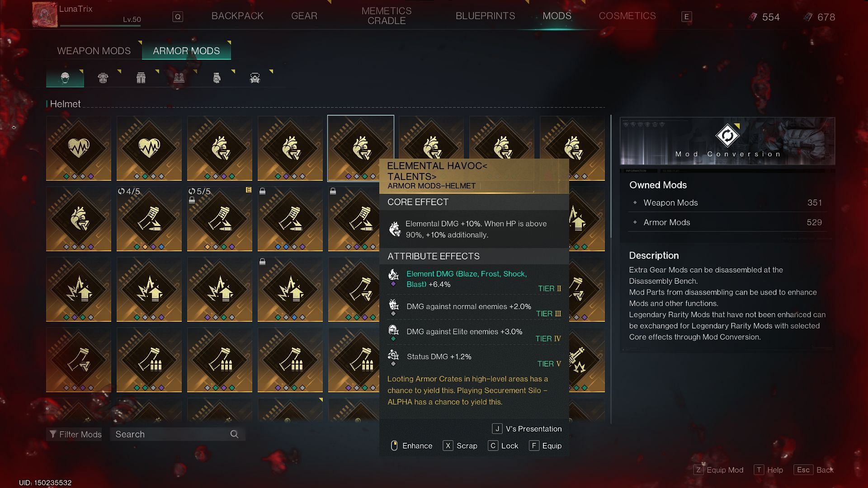Click the Equip button
The width and height of the screenshot is (868, 488).
544,446
